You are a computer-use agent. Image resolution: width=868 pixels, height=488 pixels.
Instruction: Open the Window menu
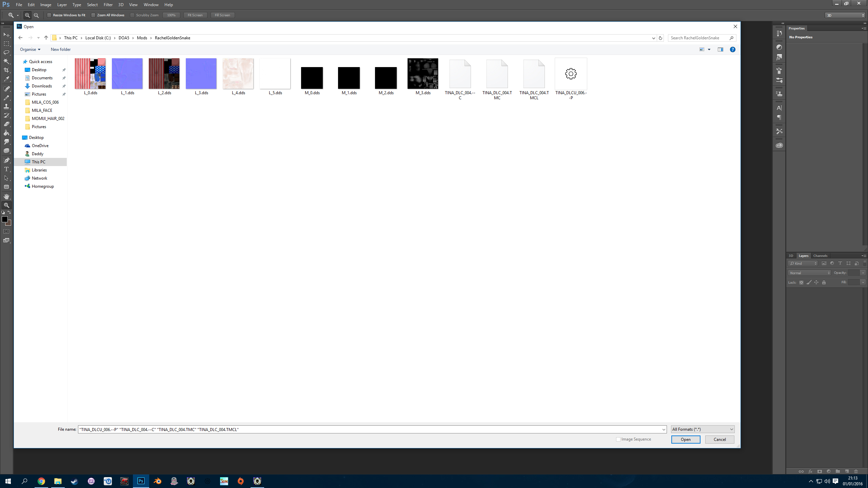pos(151,5)
